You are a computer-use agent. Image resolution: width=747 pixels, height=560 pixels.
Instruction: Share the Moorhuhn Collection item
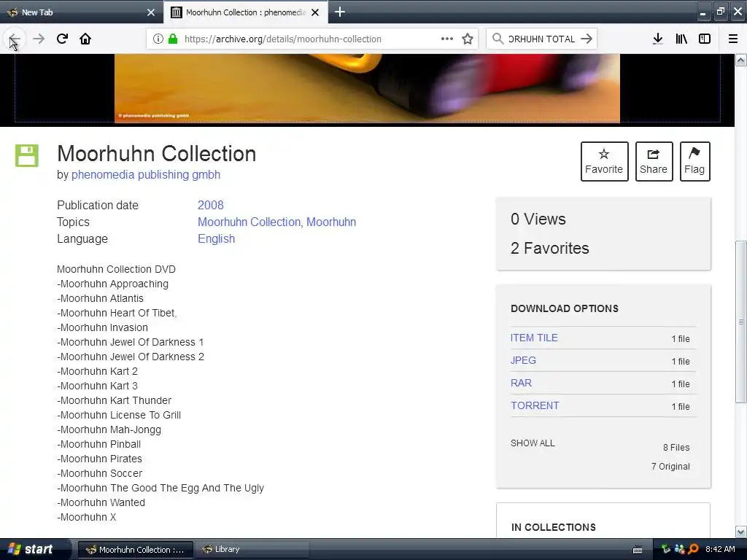[x=654, y=161]
